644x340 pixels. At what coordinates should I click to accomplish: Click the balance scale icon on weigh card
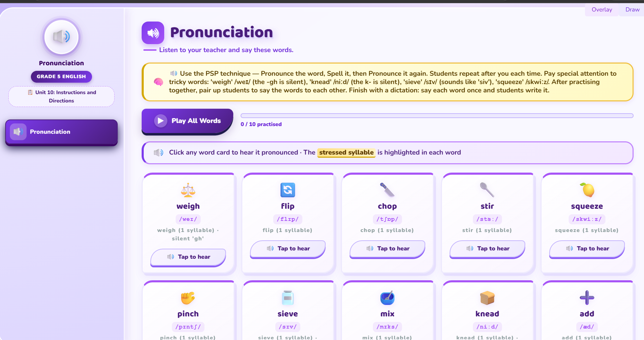[188, 190]
